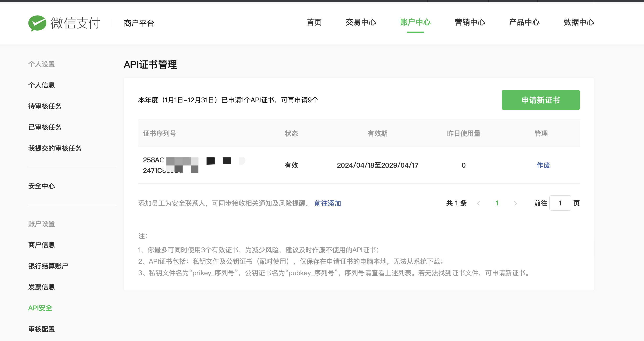
Task: Click the yesterday usage value 0
Action: [464, 165]
